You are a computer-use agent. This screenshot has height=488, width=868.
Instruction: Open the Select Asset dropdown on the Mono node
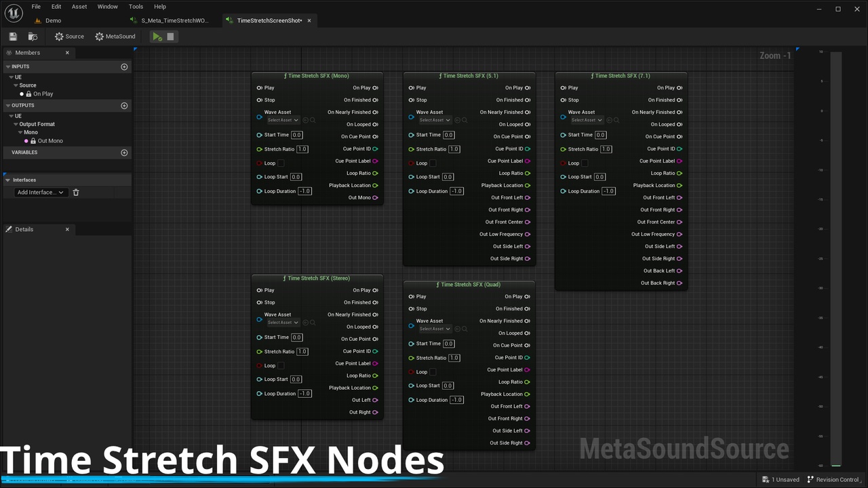pos(282,120)
